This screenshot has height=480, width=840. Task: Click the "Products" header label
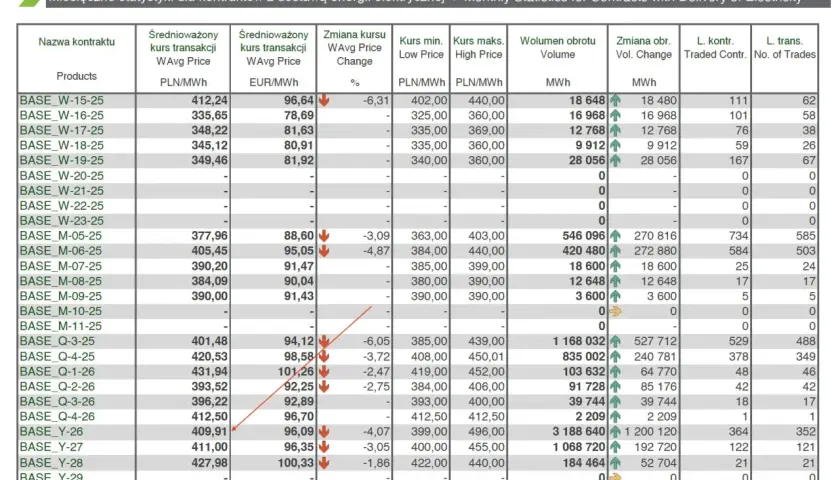click(77, 76)
